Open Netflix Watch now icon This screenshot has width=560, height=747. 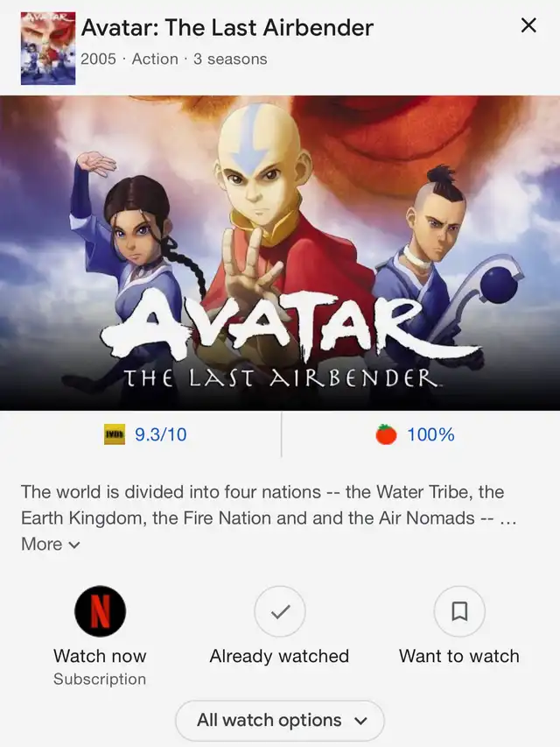click(100, 611)
